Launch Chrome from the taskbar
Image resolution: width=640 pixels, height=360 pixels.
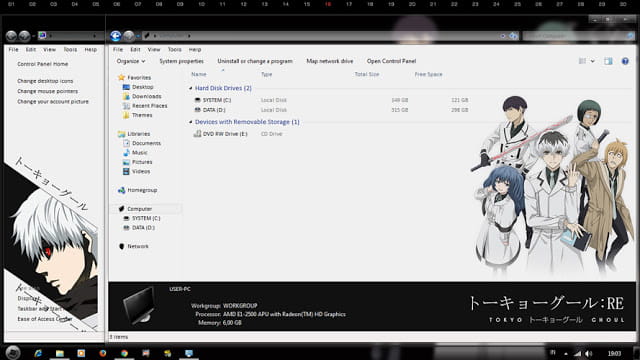pos(124,353)
